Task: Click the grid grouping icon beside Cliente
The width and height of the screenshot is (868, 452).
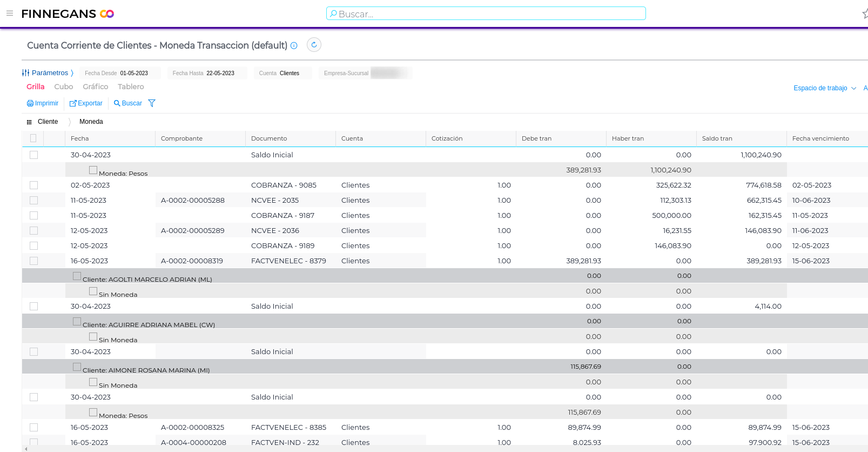Action: pyautogui.click(x=29, y=122)
